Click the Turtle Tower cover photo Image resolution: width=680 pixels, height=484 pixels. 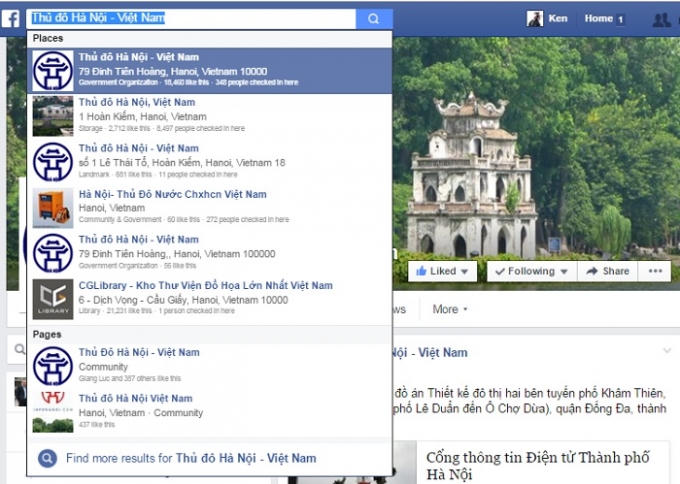[x=536, y=147]
